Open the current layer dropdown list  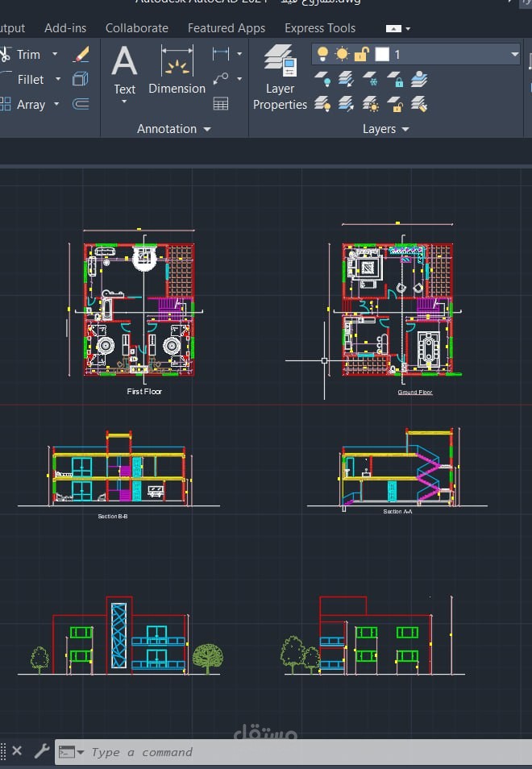coord(514,54)
